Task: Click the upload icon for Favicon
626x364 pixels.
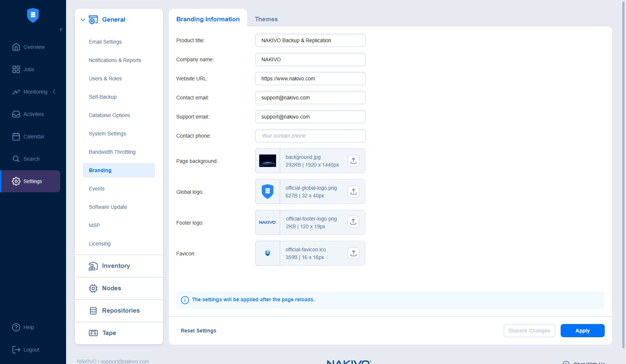Action: coord(353,253)
